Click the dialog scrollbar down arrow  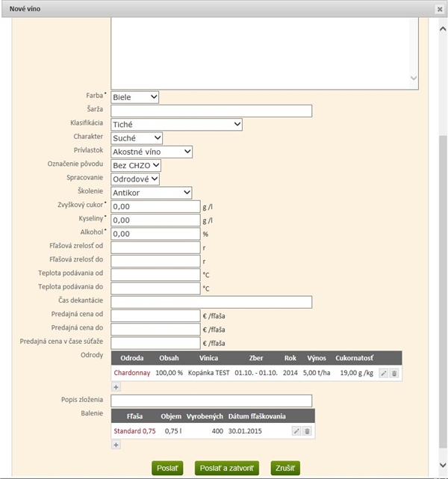443,466
